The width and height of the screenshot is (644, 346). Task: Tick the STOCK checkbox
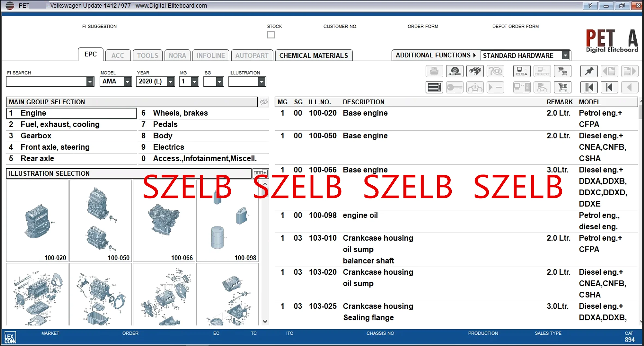[x=271, y=35]
